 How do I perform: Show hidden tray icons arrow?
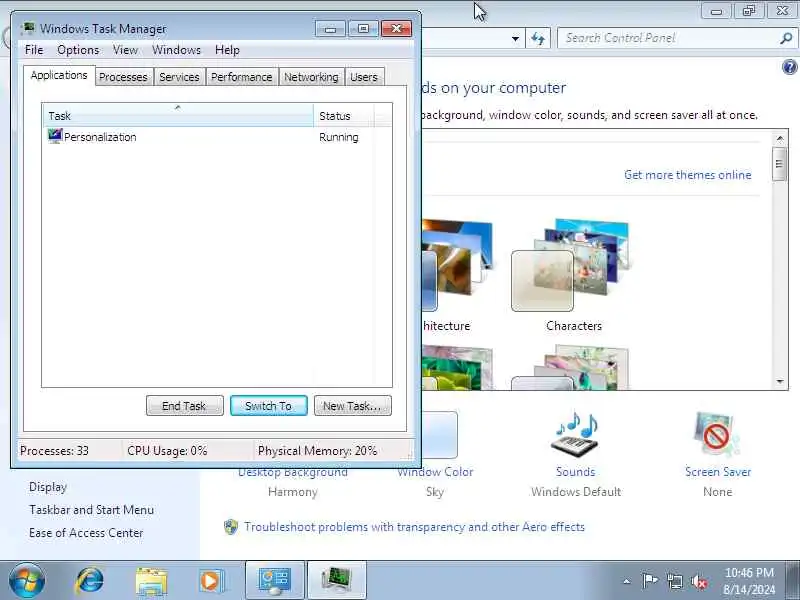627,581
